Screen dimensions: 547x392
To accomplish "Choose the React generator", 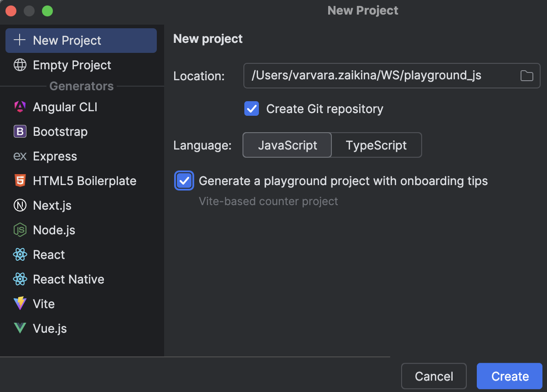I will [x=48, y=254].
